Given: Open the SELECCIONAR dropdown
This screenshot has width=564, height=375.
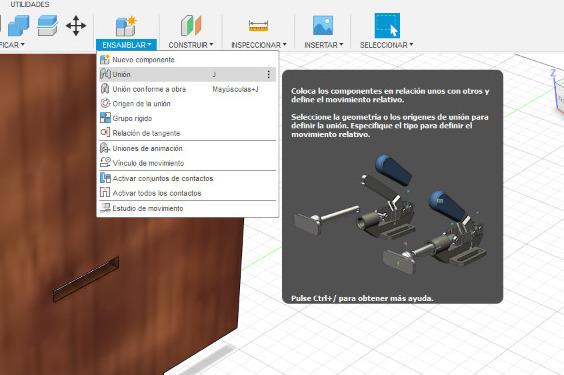Looking at the screenshot, I should coord(386,45).
